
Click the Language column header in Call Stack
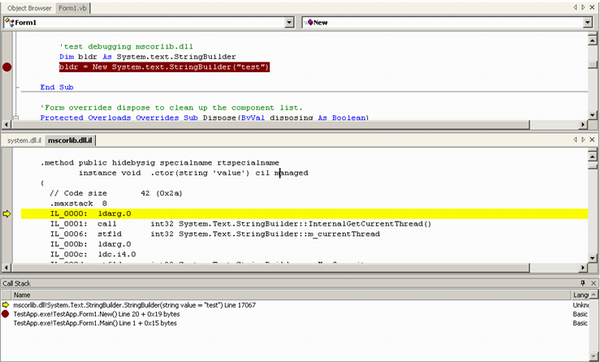(580, 295)
